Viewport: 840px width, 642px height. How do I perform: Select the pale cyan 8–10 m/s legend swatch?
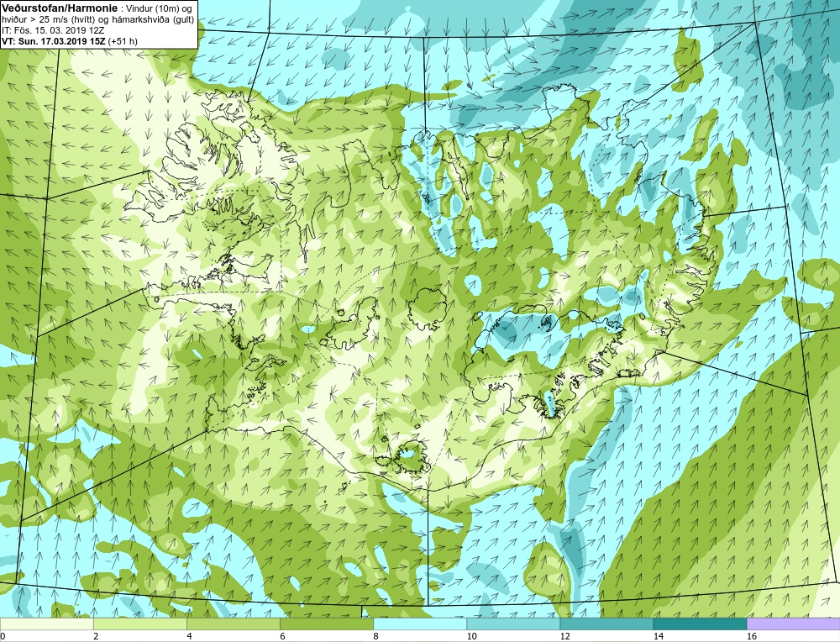point(420,624)
